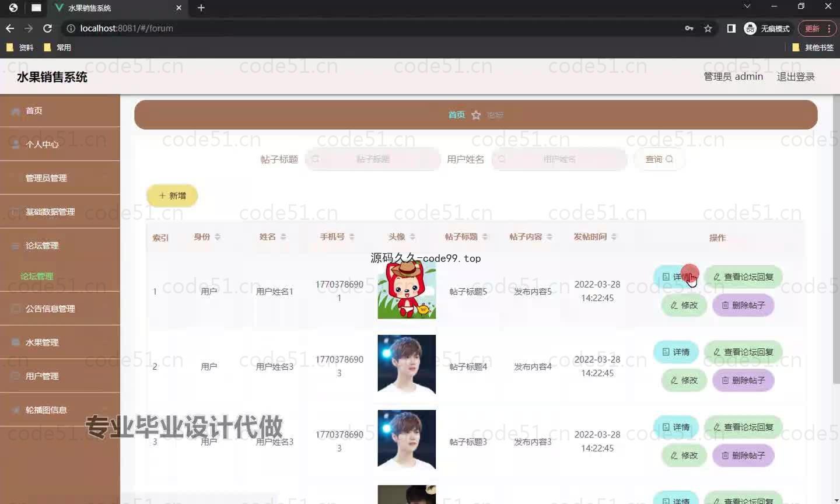Expand 水果管理 sidebar menu

point(60,342)
